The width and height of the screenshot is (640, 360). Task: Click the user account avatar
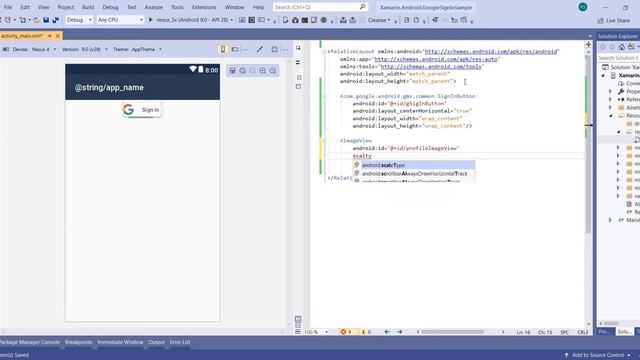click(x=582, y=7)
